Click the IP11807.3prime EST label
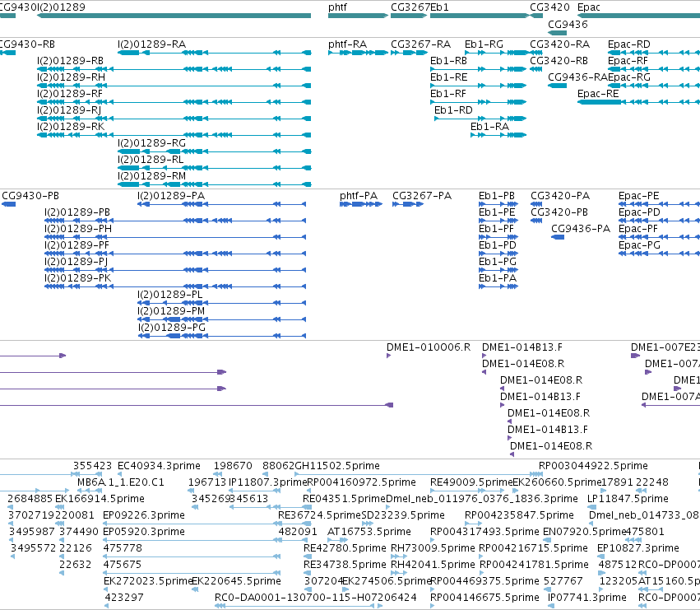 267,482
